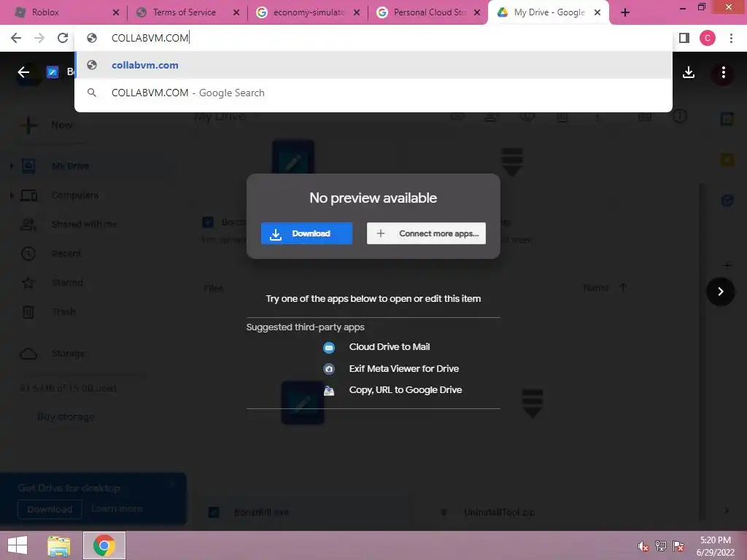Click the search magnifier in suggestion row
Screen dimensions: 747x560
[92, 93]
